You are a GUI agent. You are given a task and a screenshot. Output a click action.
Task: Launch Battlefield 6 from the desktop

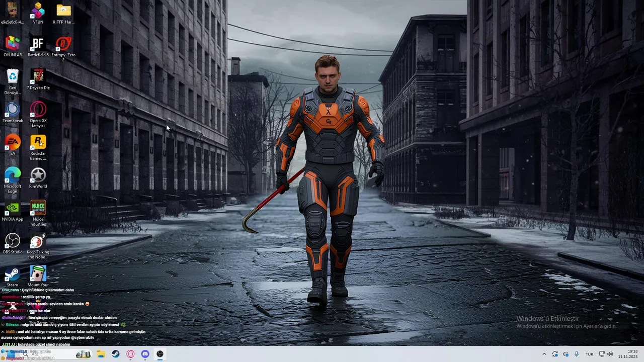click(38, 46)
